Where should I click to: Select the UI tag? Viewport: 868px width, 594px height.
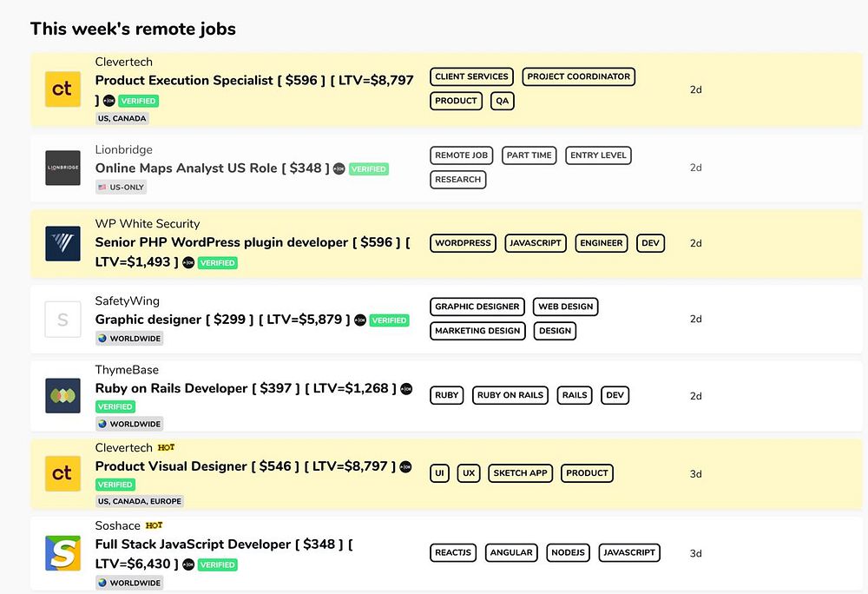[439, 473]
